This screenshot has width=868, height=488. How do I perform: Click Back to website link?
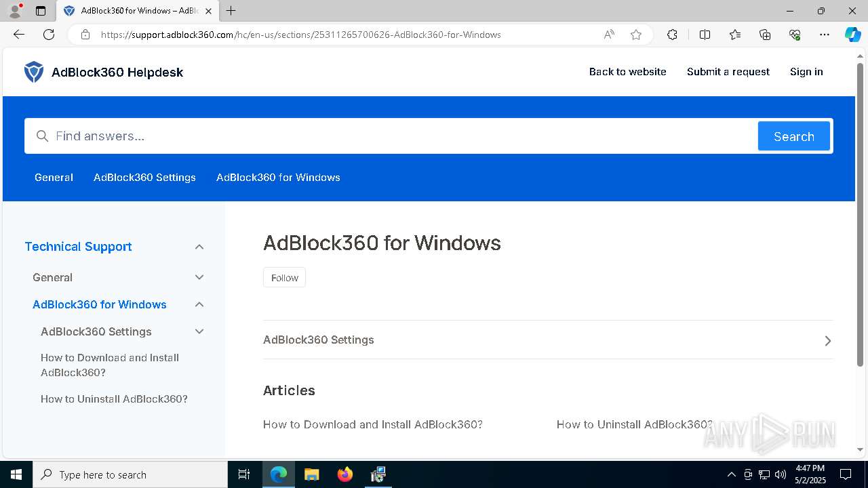627,72
